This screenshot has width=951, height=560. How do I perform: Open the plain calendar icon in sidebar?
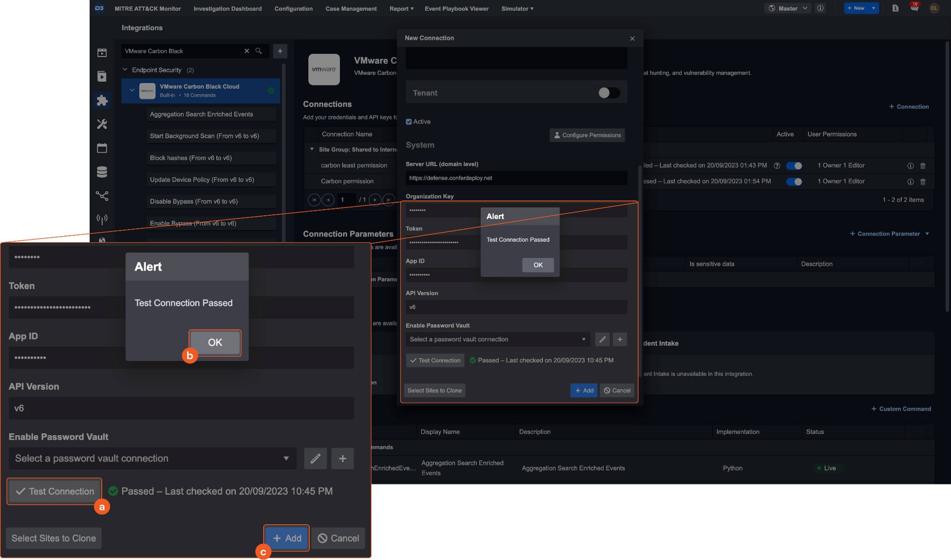pyautogui.click(x=102, y=148)
